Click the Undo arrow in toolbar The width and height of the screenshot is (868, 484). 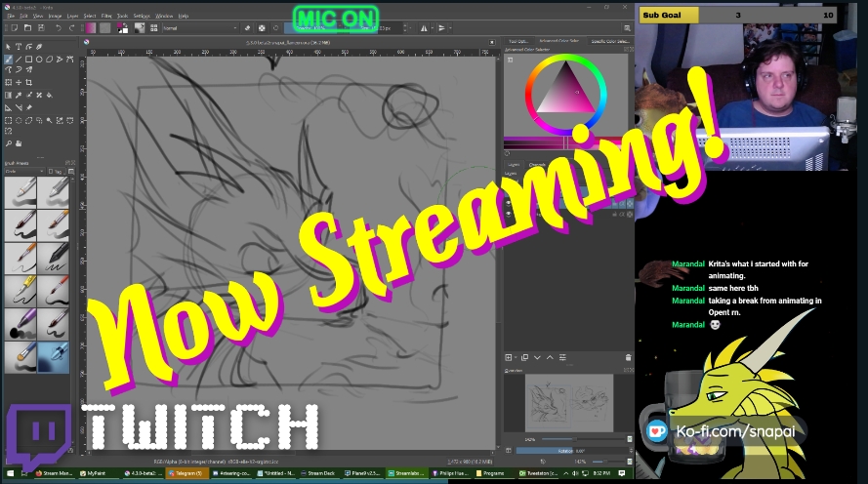(x=59, y=28)
